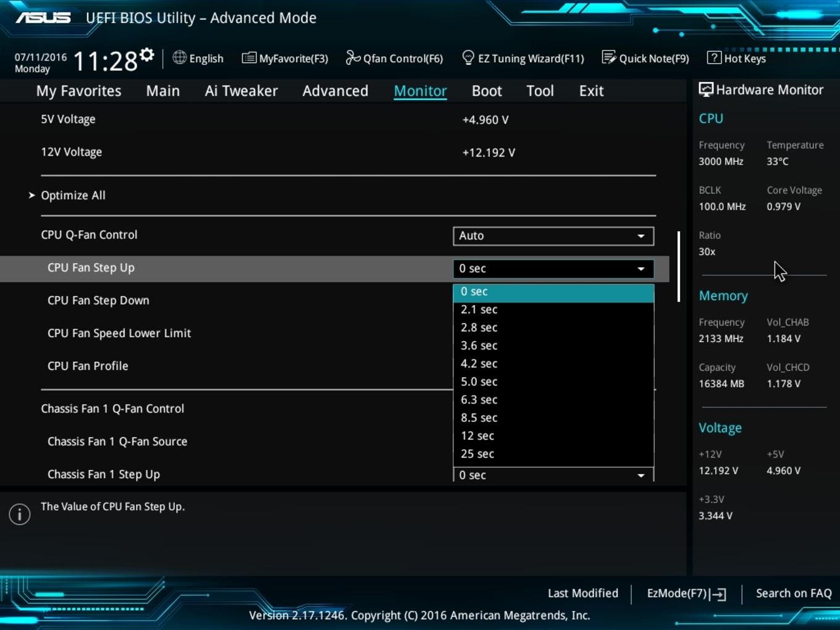
Task: Select 2.1 sec option
Action: (x=553, y=309)
